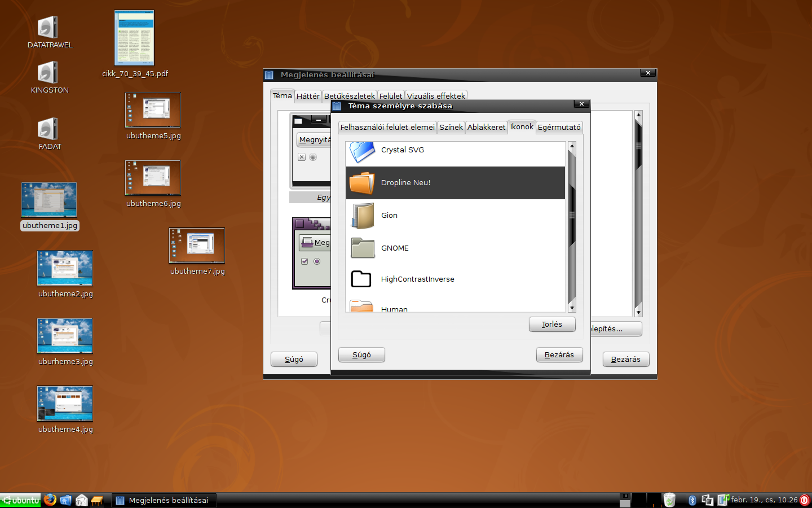Viewport: 812px width, 508px height.
Task: Select ubutheme2.jpg thumbnail
Action: [65, 268]
